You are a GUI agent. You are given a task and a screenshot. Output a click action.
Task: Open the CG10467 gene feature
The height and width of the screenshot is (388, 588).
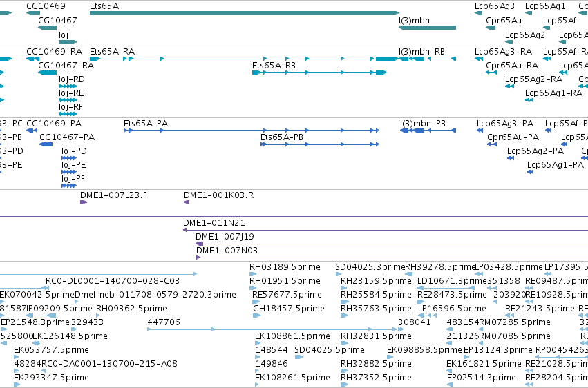47,28
